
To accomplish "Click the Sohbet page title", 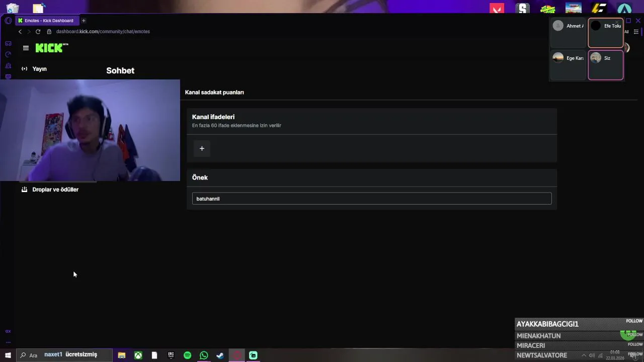I will pos(120,71).
